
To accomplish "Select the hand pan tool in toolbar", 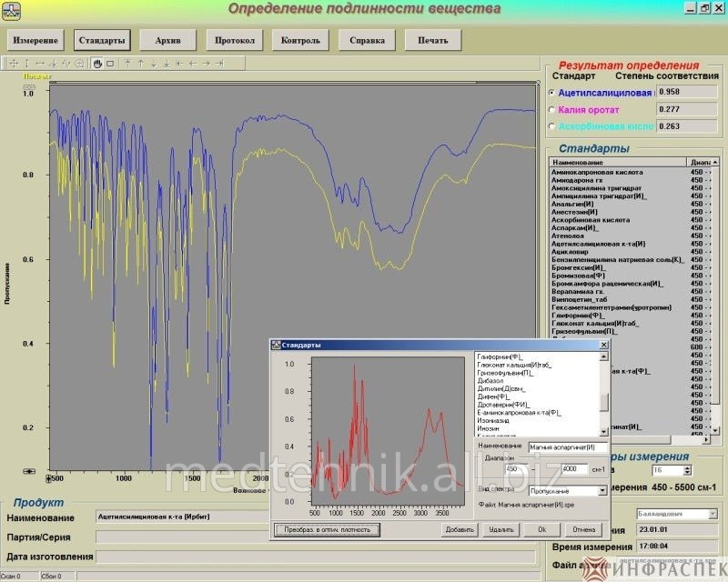I will (x=97, y=64).
